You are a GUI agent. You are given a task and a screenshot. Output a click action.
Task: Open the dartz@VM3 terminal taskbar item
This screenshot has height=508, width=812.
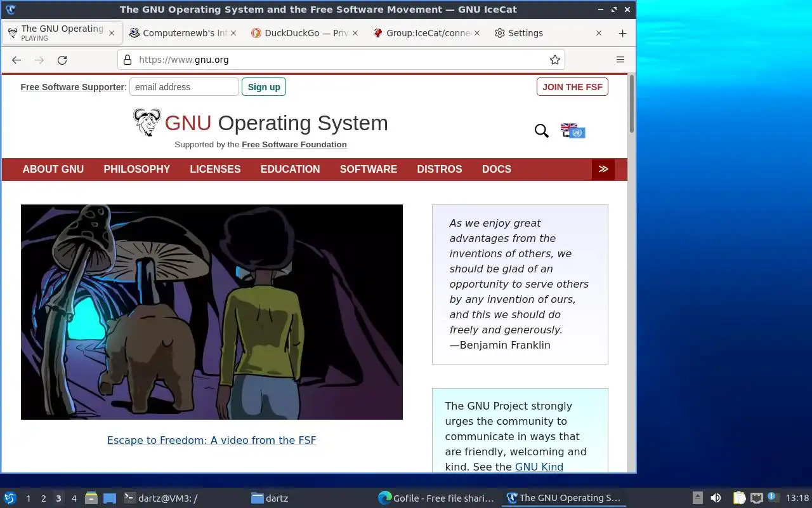[x=184, y=498]
